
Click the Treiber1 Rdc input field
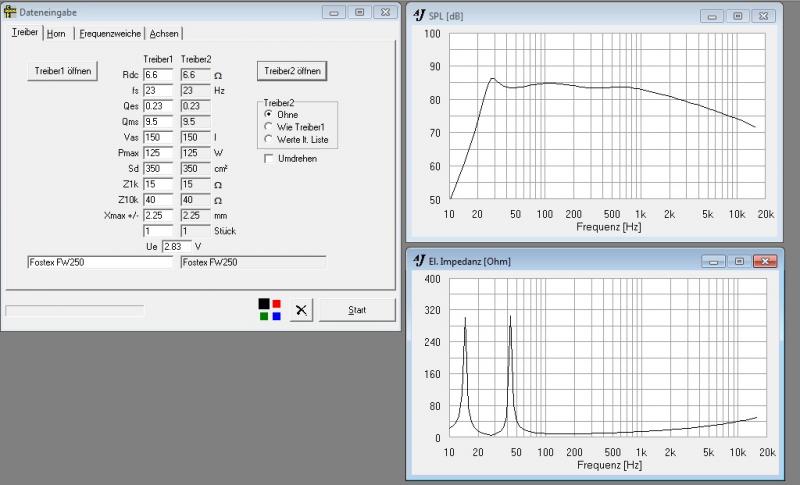(x=158, y=75)
